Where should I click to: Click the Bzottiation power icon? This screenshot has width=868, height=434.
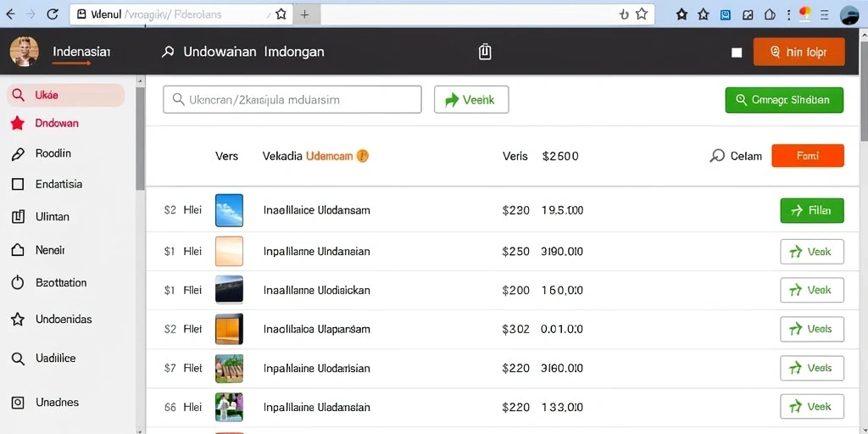(x=18, y=283)
